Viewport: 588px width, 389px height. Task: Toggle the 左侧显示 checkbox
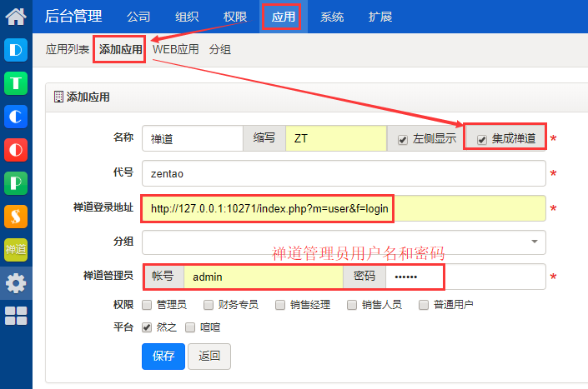click(x=402, y=140)
